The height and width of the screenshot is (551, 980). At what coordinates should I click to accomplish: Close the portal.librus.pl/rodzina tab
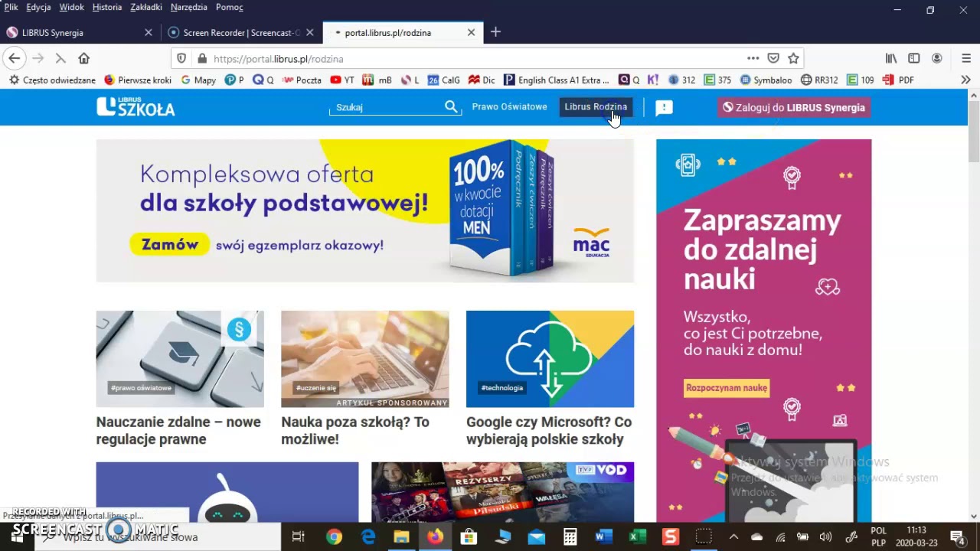pos(471,32)
